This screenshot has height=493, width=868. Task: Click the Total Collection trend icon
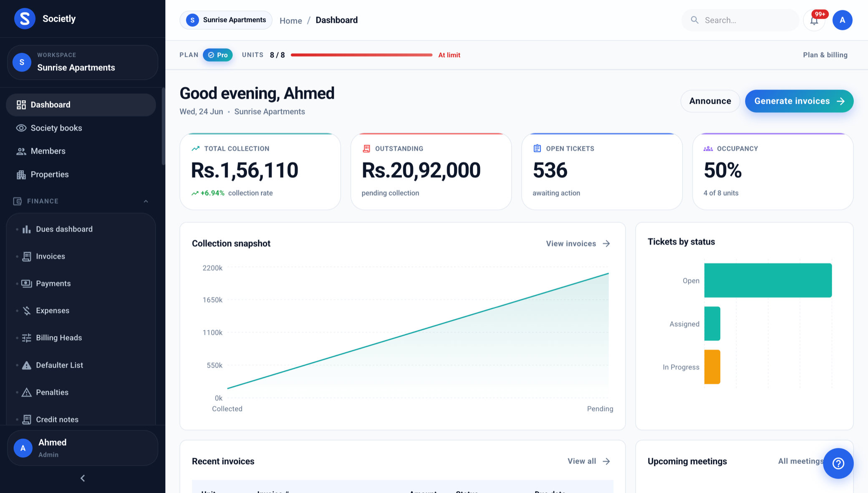click(195, 149)
